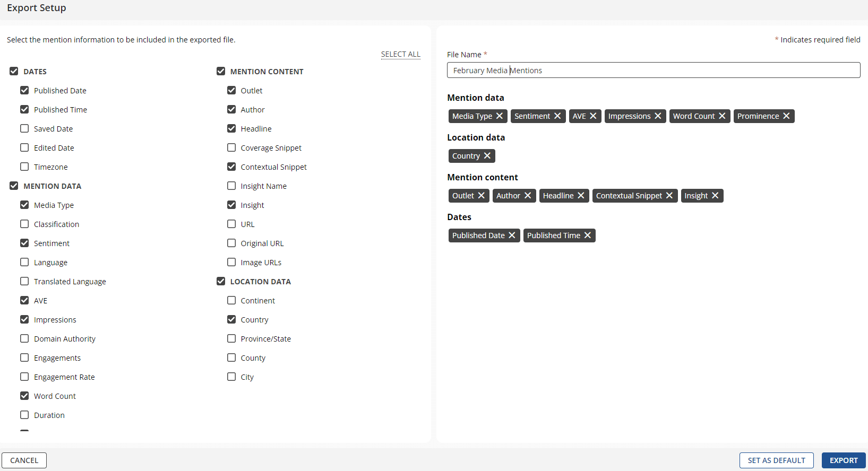
Task: Click in the File Name field
Action: click(653, 71)
